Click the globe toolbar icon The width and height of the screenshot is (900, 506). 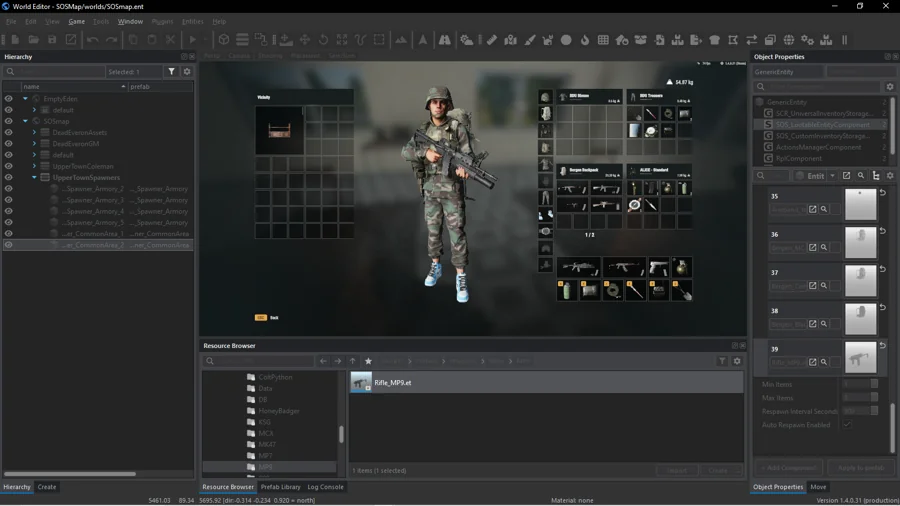click(x=789, y=40)
